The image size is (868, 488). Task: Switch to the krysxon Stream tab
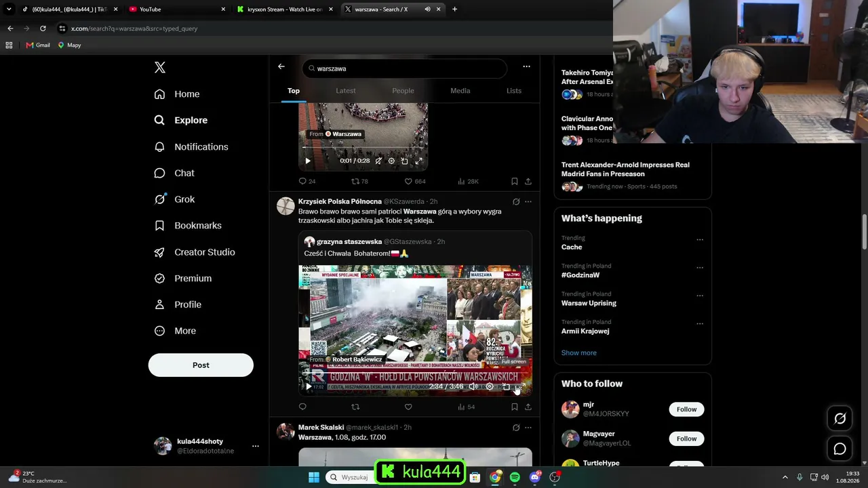(x=284, y=9)
